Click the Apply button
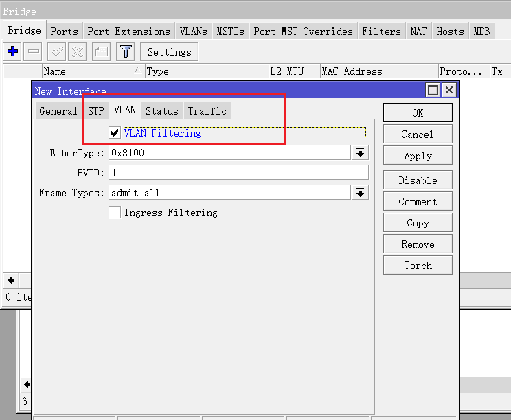Image resolution: width=511 pixels, height=420 pixels. 418,156
